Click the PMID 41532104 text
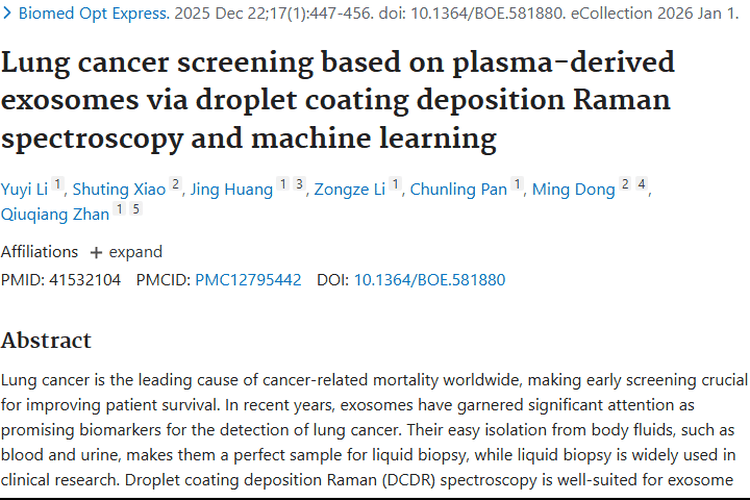This screenshot has height=500, width=750. pos(61,280)
